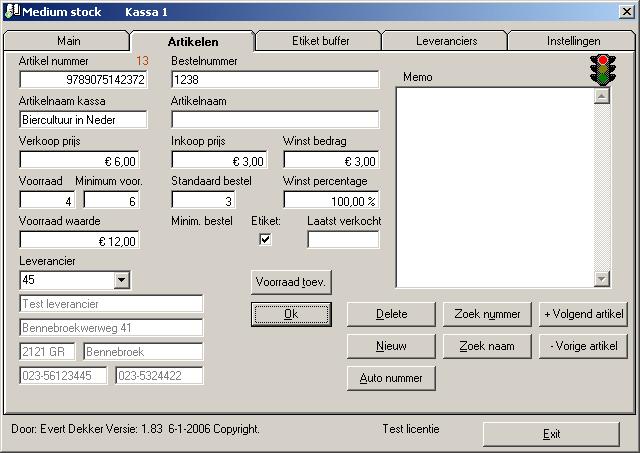Click the Exit button
Image resolution: width=640 pixels, height=453 pixels.
[x=551, y=434]
